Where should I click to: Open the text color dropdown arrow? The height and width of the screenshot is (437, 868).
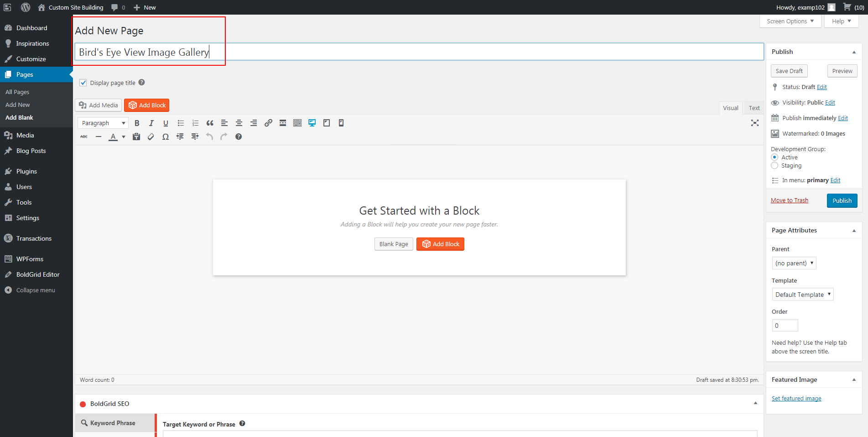pos(124,137)
